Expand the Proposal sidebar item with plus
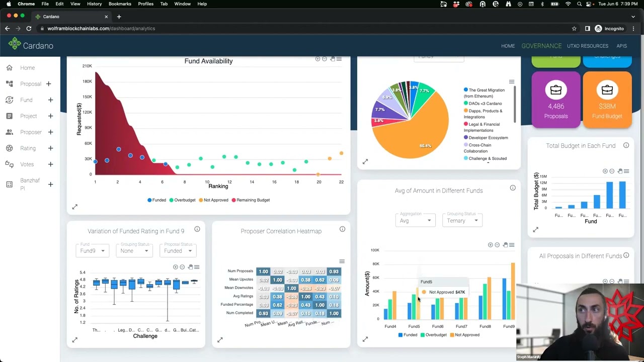The width and height of the screenshot is (644, 362). pyautogui.click(x=48, y=84)
